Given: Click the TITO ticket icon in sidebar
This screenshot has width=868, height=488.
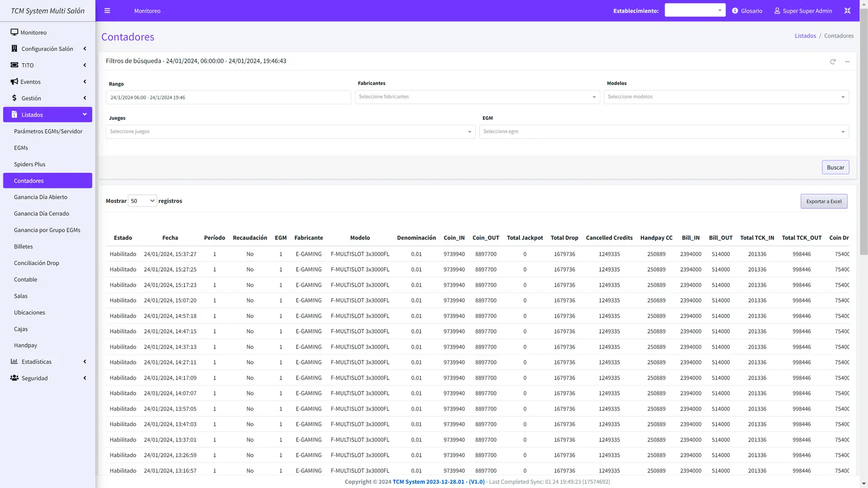Looking at the screenshot, I should [x=14, y=65].
